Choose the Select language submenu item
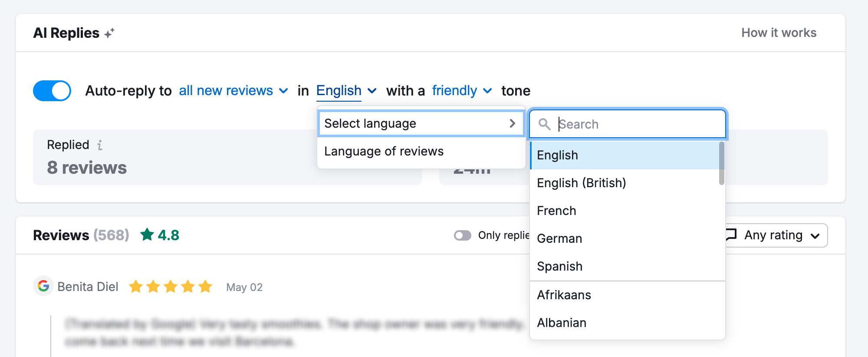The image size is (868, 357). 421,123
